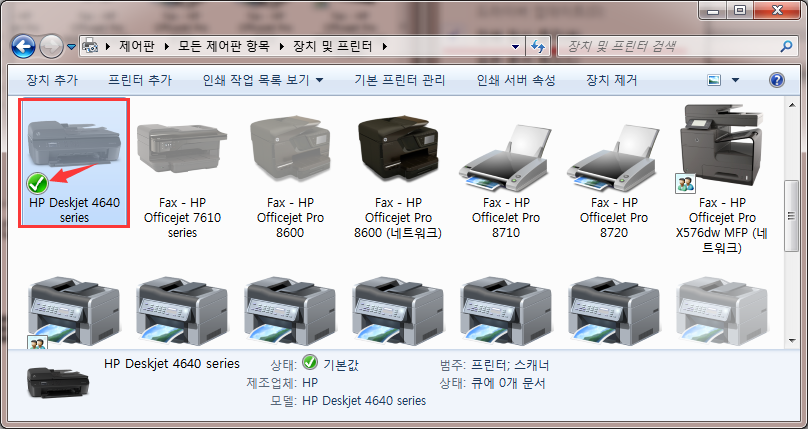The width and height of the screenshot is (808, 429).
Task: Close the Devices and Printers window
Action: click(775, 10)
